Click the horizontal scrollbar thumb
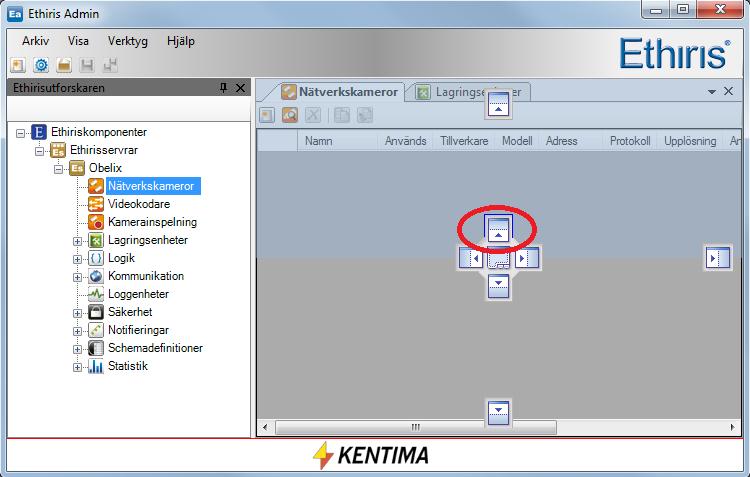 tap(416, 427)
